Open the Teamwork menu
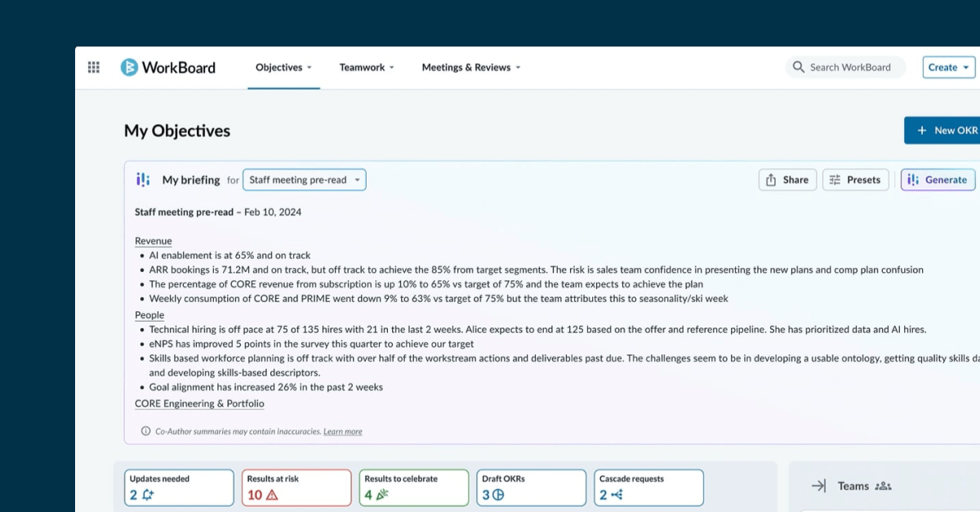The width and height of the screenshot is (980, 512). 367,68
